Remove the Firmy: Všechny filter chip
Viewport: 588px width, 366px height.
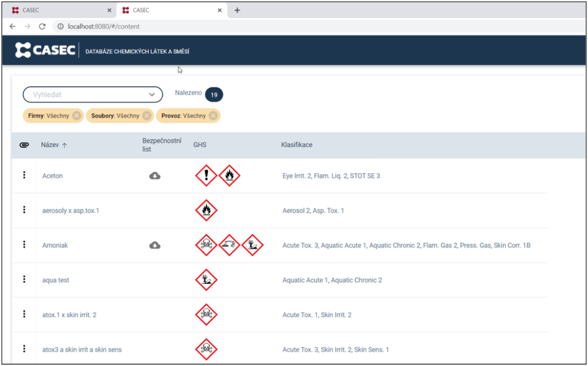tap(76, 116)
